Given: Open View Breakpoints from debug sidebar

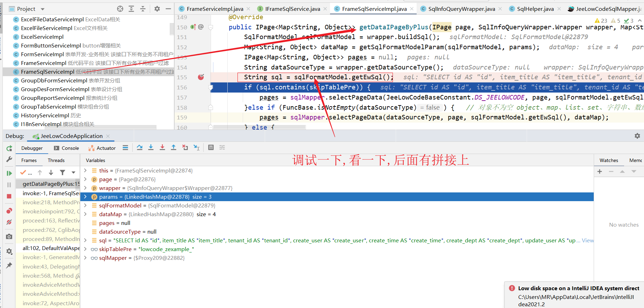Looking at the screenshot, I should [x=9, y=211].
